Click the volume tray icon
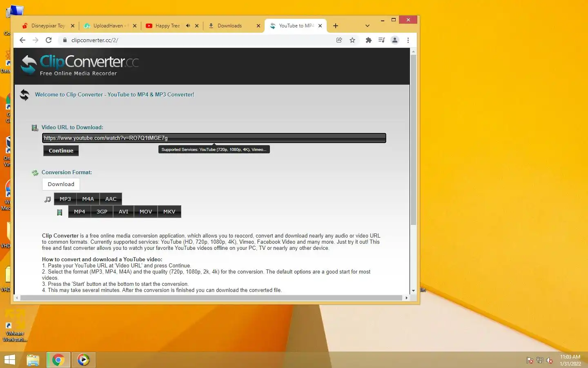588x368 pixels. click(x=550, y=360)
